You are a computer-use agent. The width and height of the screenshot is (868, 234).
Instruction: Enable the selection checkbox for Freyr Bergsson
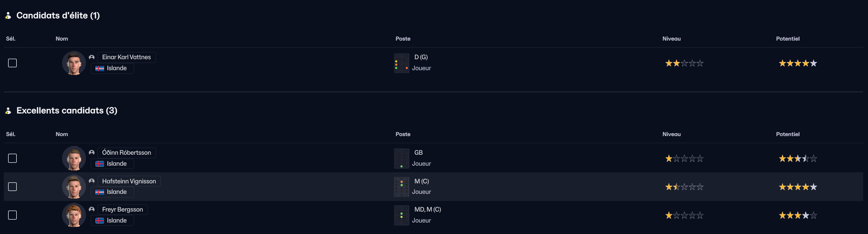(12, 215)
